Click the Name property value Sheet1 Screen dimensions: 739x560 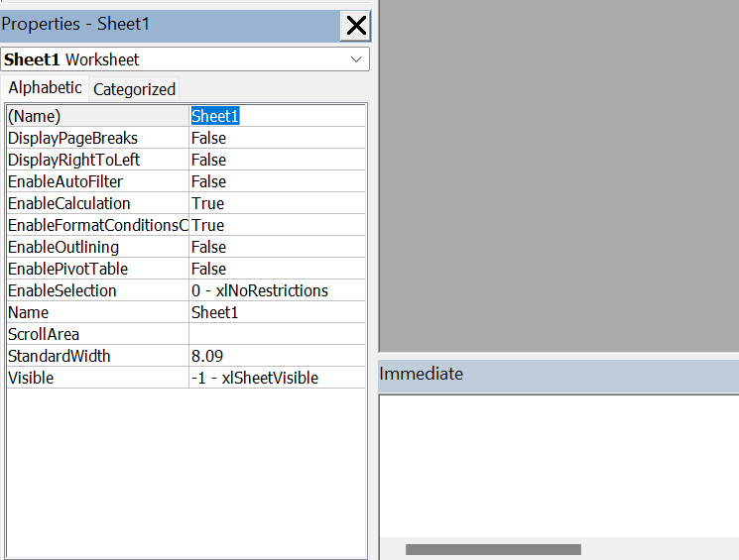(277, 312)
